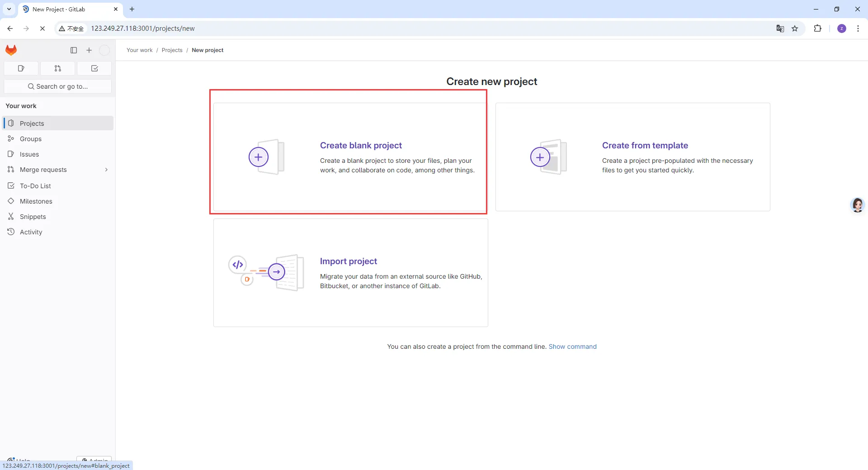Click the Projects breadcrumb link
The height and width of the screenshot is (470, 868).
pos(172,50)
